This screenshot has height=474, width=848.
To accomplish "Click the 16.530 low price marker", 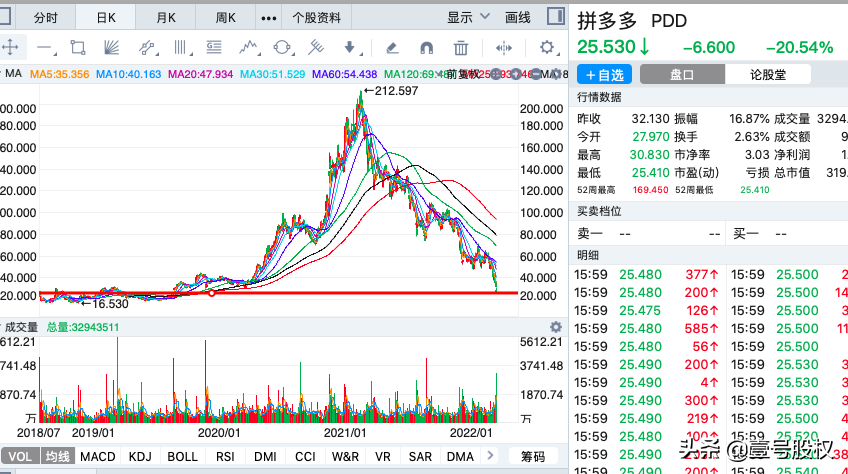I will 105,304.
